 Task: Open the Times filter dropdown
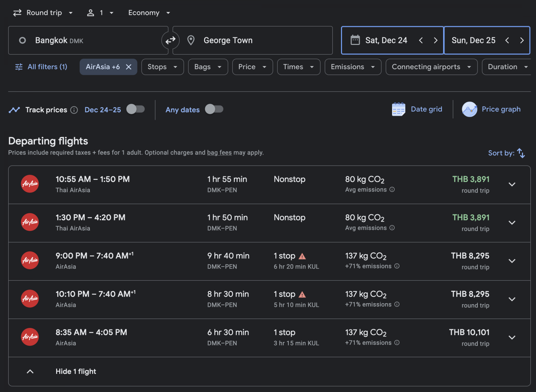pos(298,67)
